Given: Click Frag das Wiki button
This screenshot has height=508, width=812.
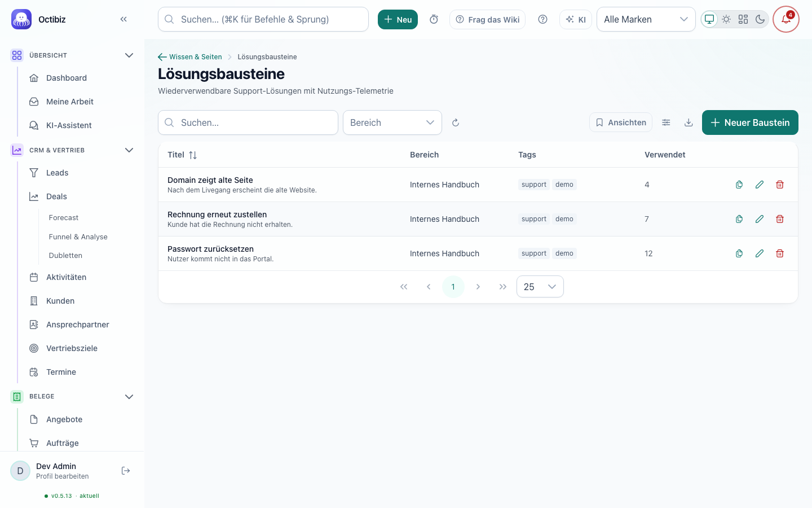Looking at the screenshot, I should 487,19.
